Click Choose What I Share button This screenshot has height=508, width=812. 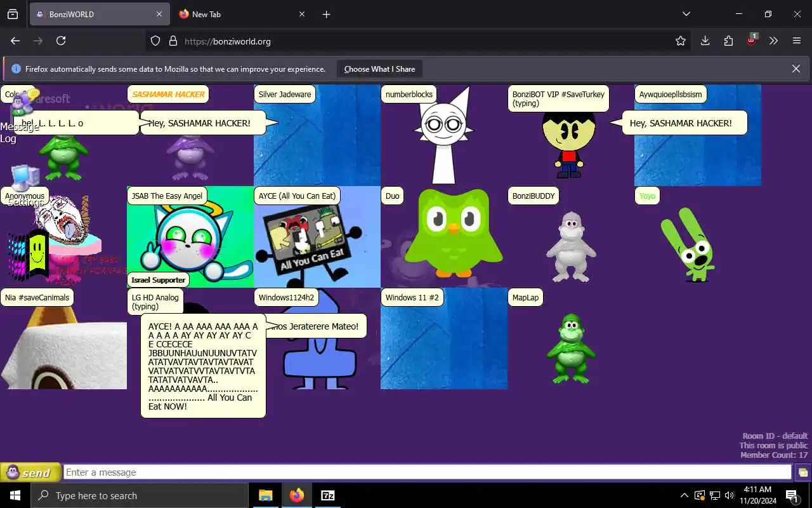pos(379,69)
